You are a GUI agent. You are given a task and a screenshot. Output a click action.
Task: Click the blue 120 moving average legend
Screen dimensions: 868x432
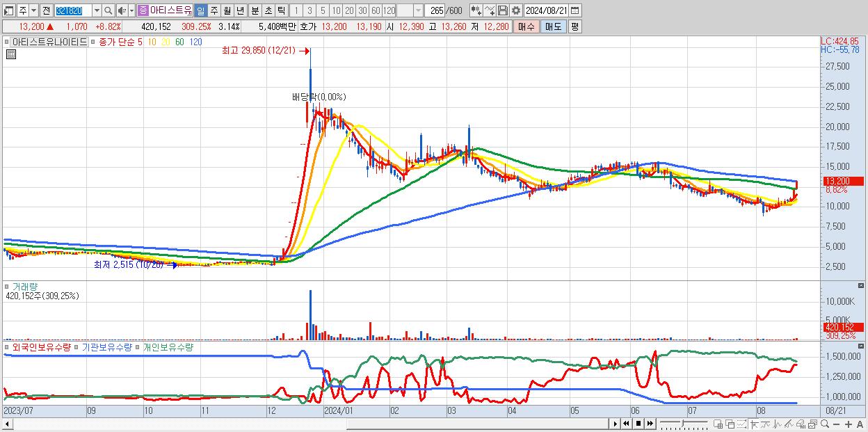(195, 42)
